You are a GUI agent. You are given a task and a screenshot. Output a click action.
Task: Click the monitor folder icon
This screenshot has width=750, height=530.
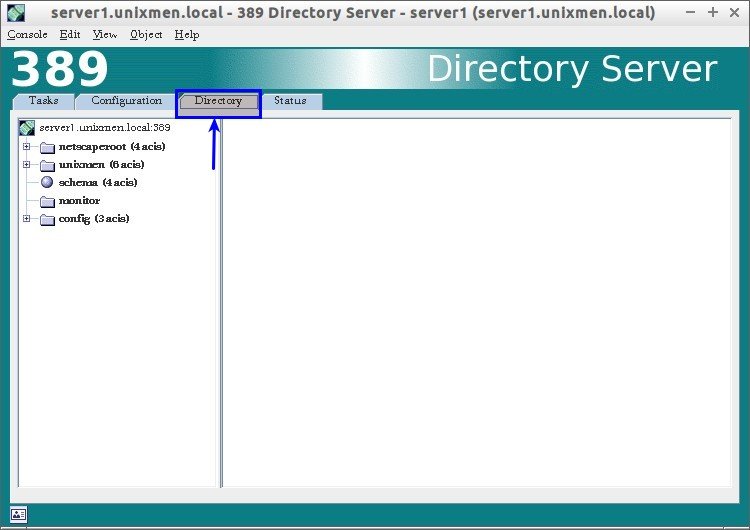[47, 201]
